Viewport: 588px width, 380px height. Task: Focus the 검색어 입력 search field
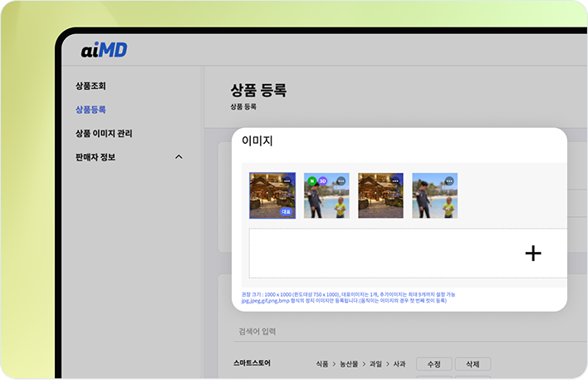tap(409, 332)
